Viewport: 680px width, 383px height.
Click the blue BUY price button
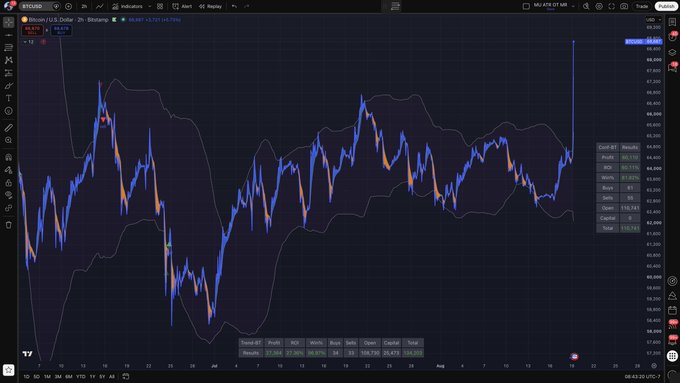[61, 30]
